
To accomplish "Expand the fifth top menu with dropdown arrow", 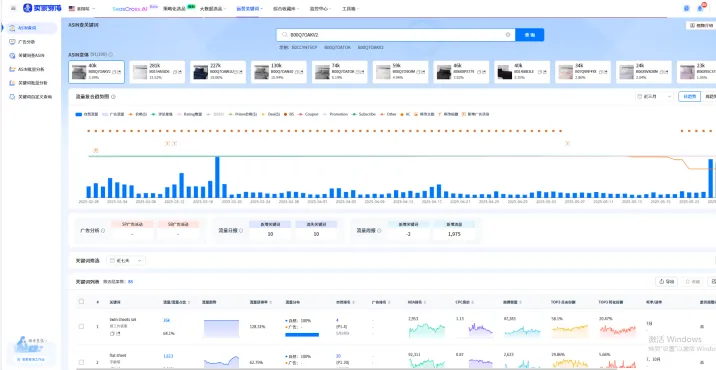I will (285, 9).
